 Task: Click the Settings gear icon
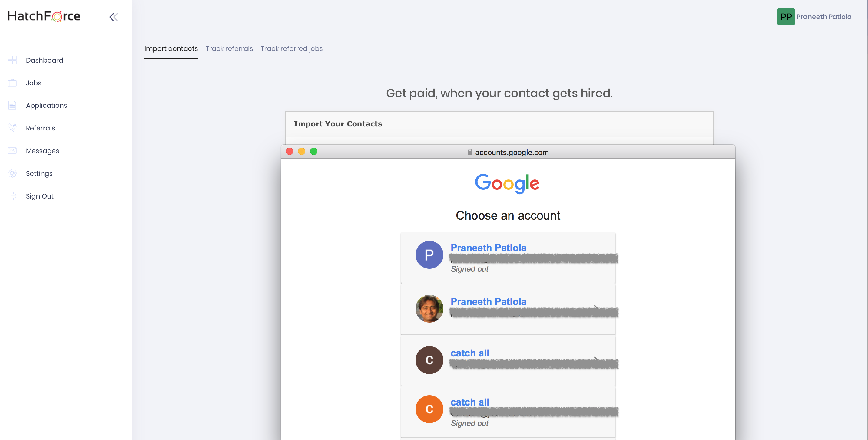tap(12, 173)
